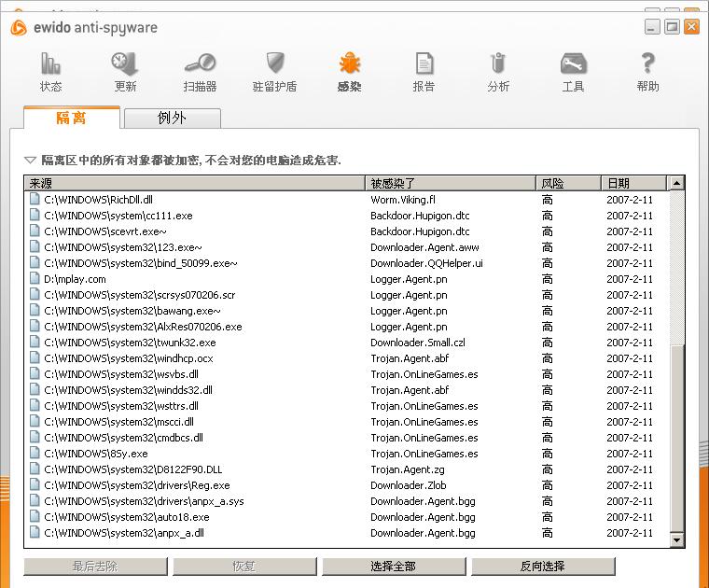The height and width of the screenshot is (588, 709).
Task: Open the 状态 status section
Action: tap(50, 72)
